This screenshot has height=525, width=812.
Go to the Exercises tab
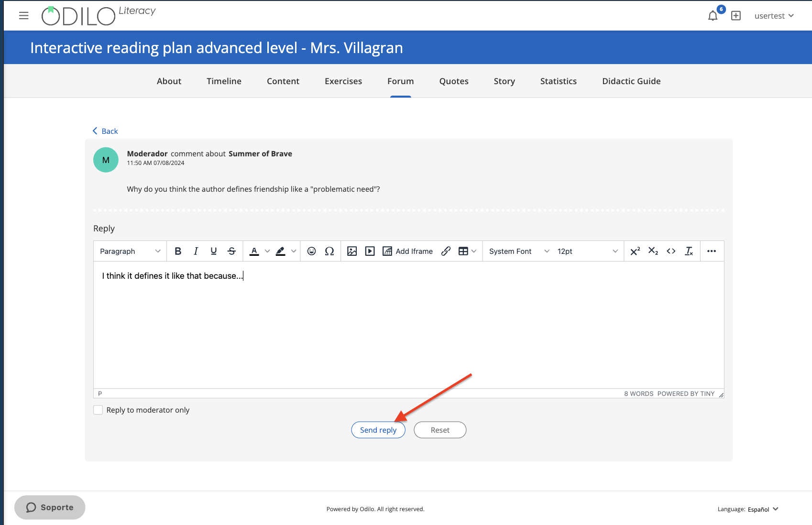(x=343, y=81)
